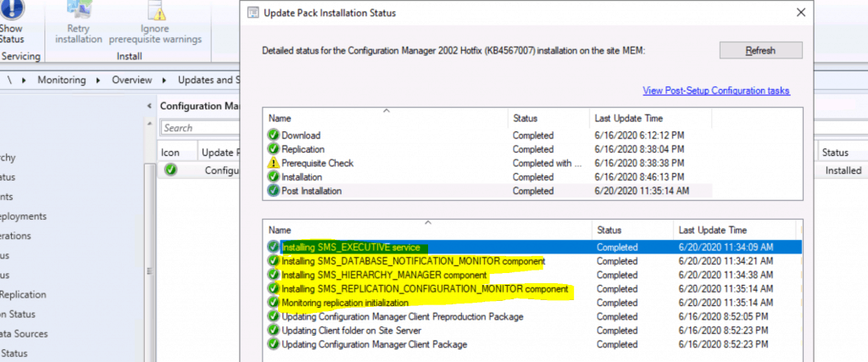868x362 pixels.
Task: Select the Replication row green check icon
Action: coord(274,149)
